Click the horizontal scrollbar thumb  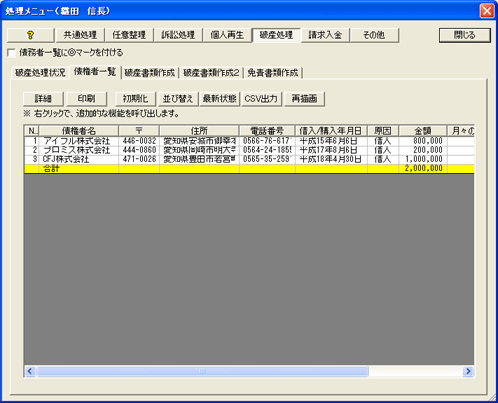203,371
